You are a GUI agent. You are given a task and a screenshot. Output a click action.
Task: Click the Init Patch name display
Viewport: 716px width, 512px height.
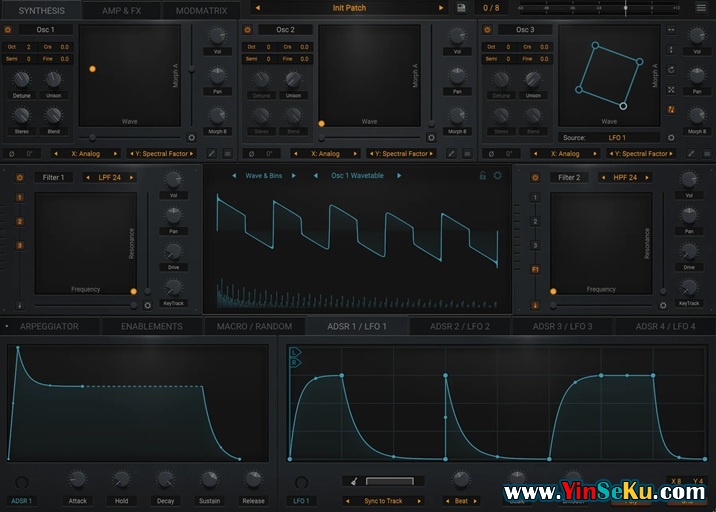(349, 8)
